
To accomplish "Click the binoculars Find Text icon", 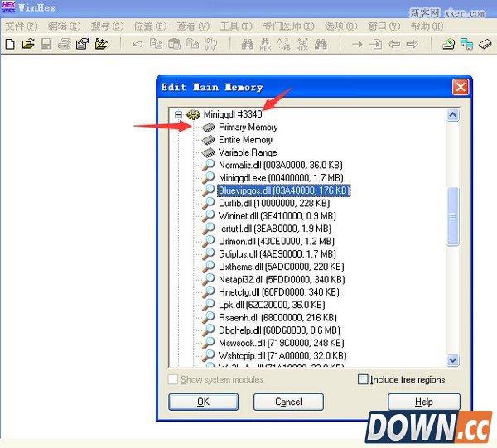I will 247,44.
